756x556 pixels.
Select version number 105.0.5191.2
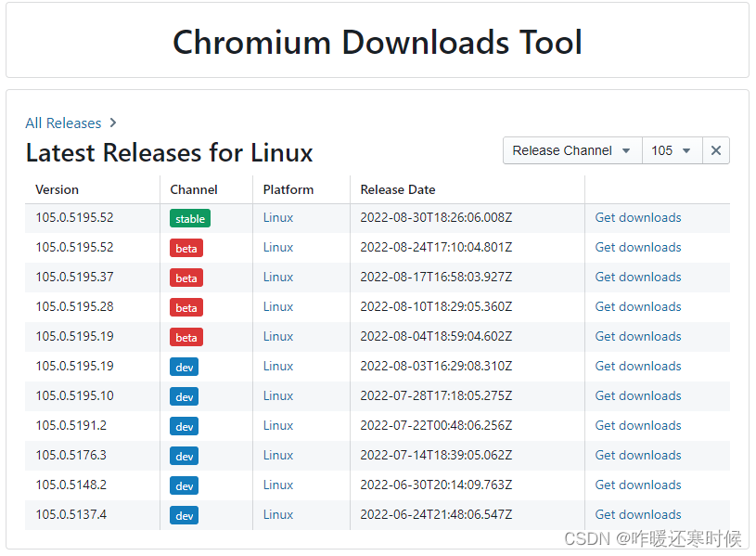pos(71,425)
